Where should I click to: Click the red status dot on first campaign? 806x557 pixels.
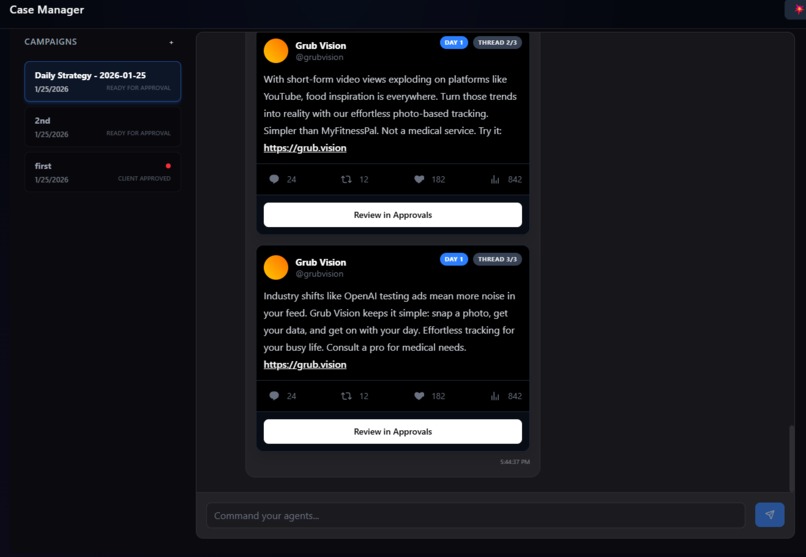tap(168, 166)
